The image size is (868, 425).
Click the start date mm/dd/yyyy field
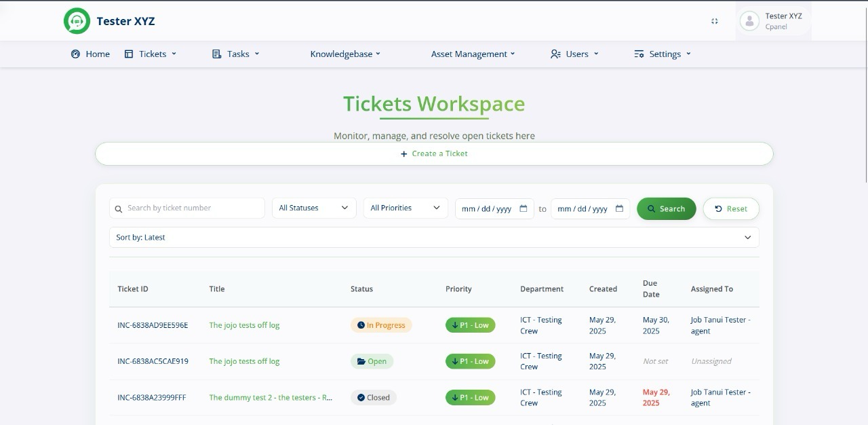pos(494,208)
